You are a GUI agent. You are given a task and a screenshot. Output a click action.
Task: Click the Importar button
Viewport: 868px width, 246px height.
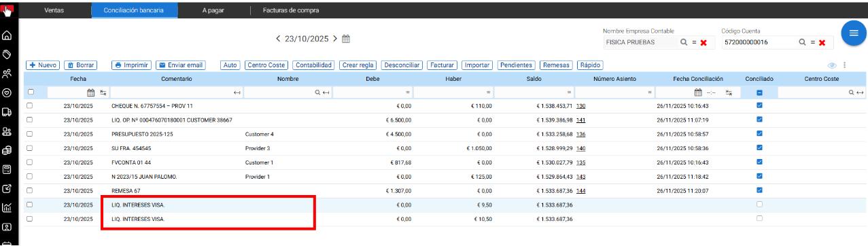pyautogui.click(x=477, y=65)
